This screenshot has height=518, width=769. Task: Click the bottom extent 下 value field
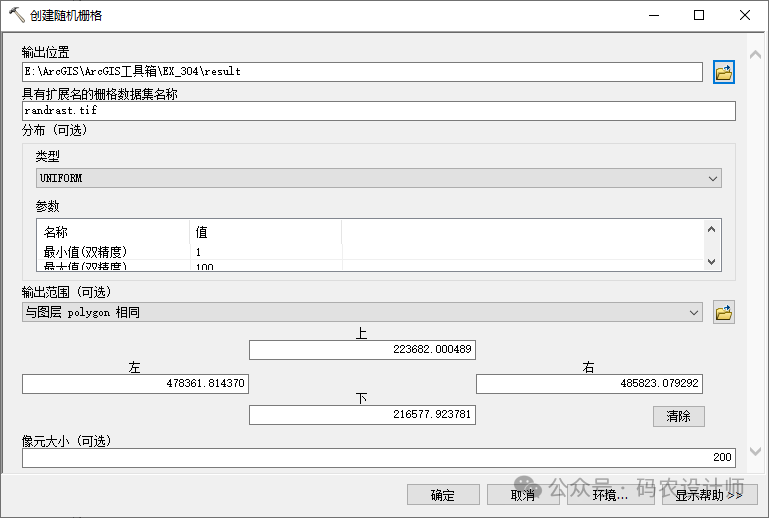pos(362,414)
